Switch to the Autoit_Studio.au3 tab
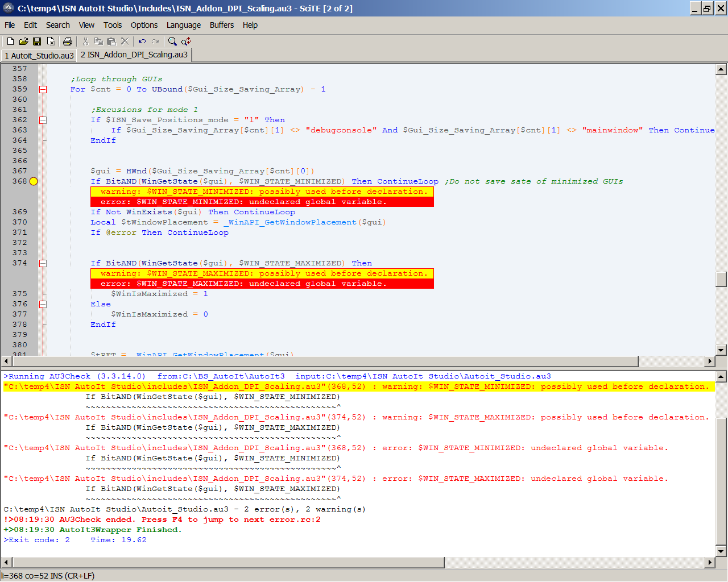 (39, 55)
